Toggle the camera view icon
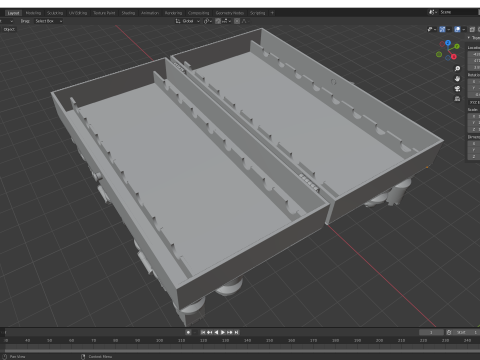This screenshot has width=480, height=360. tap(457, 89)
